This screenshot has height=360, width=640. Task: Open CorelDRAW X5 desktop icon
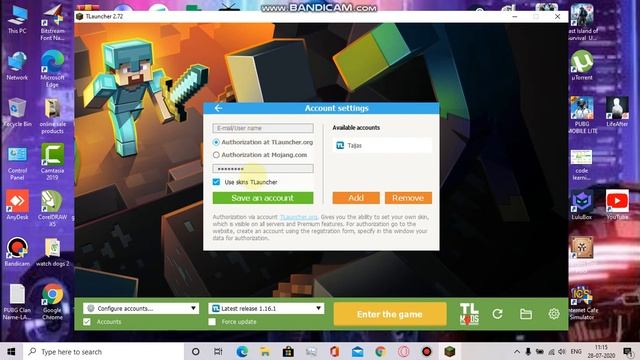[x=52, y=208]
